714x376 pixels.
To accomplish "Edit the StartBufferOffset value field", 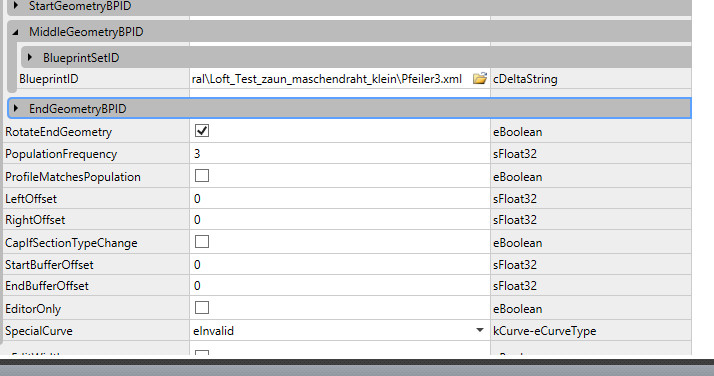I will 340,264.
